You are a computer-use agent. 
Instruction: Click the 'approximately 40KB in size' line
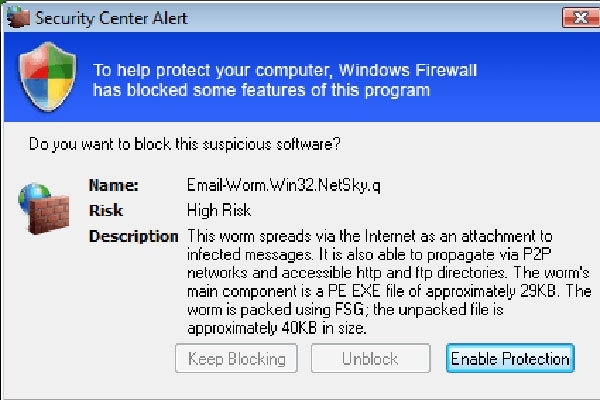[277, 328]
